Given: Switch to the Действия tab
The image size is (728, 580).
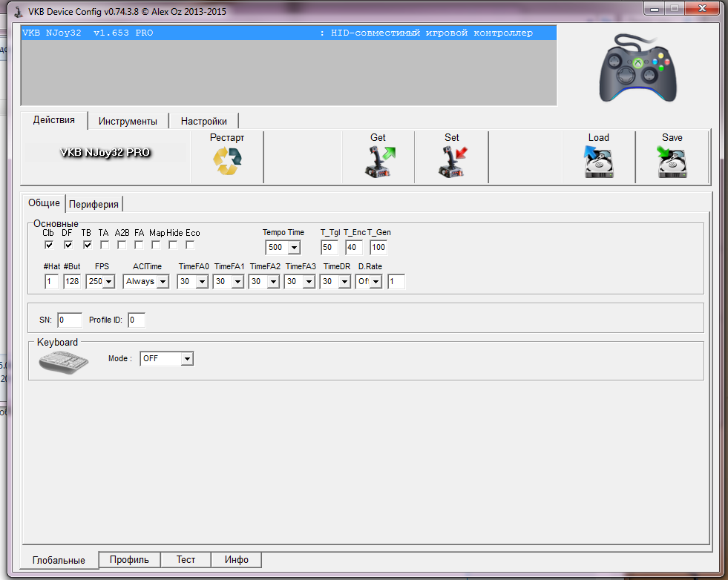Looking at the screenshot, I should point(54,120).
